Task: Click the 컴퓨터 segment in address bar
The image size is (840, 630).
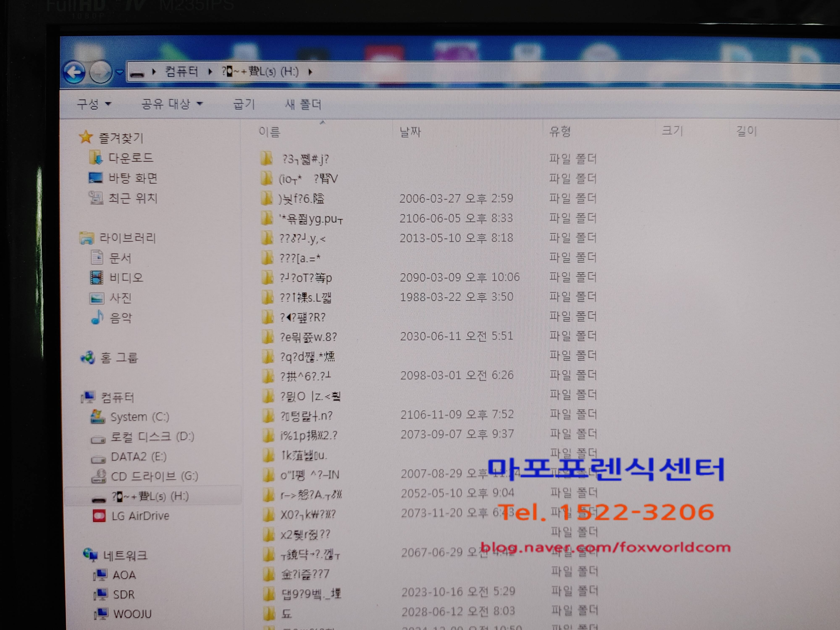Action: point(181,71)
